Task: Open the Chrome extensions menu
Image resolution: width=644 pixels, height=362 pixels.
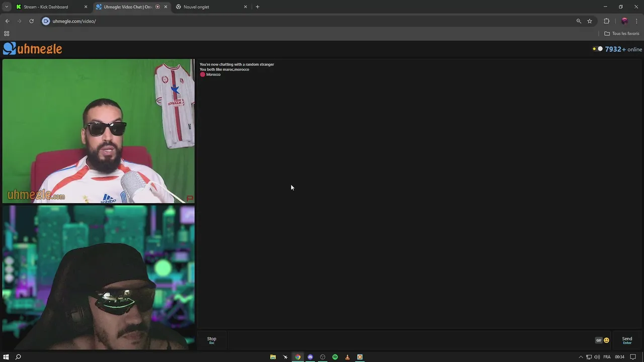Action: (606, 21)
